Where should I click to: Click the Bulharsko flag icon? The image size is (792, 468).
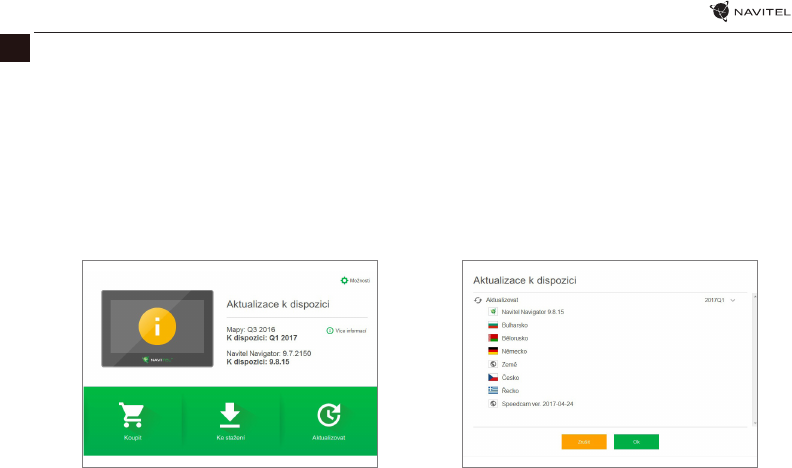493,325
